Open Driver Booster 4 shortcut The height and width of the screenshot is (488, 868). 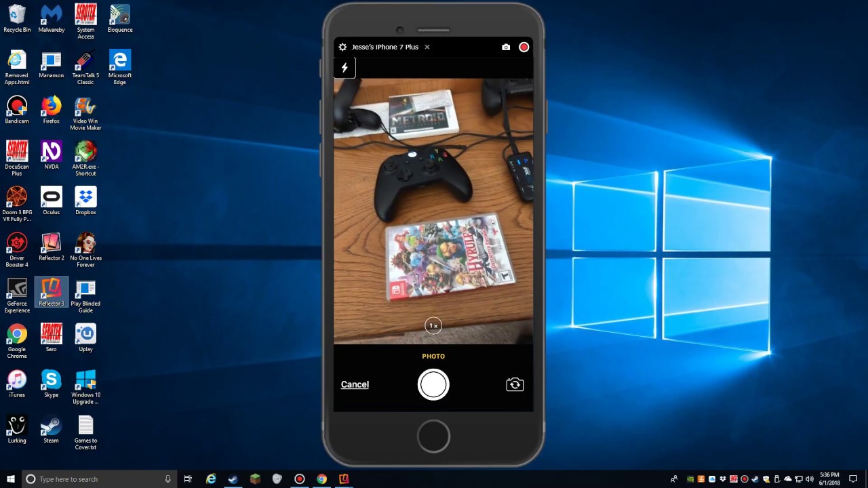[x=17, y=249]
